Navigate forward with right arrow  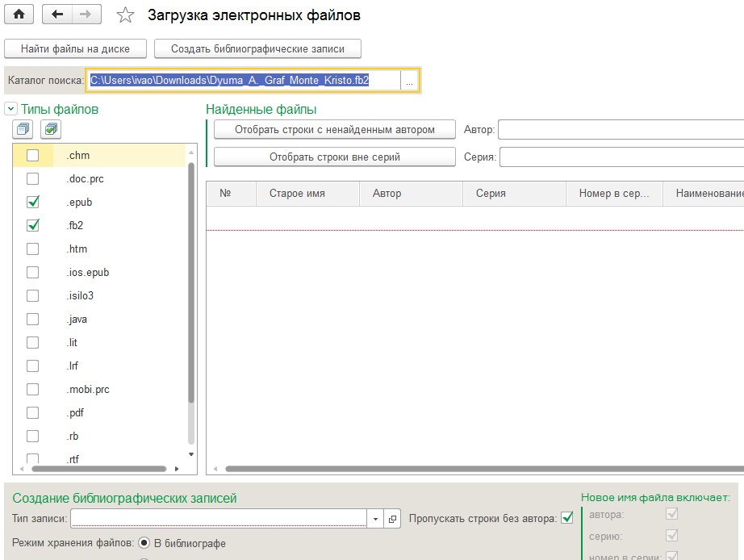click(86, 15)
